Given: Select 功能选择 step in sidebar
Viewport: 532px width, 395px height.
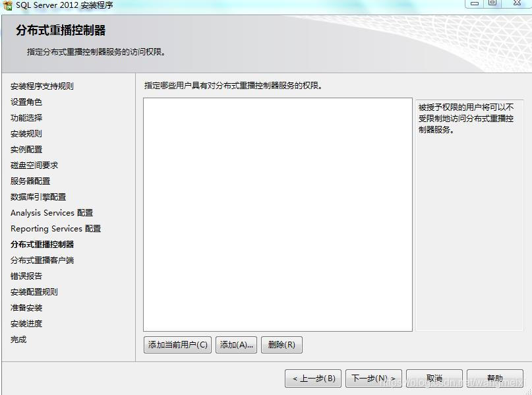Looking at the screenshot, I should click(x=26, y=118).
